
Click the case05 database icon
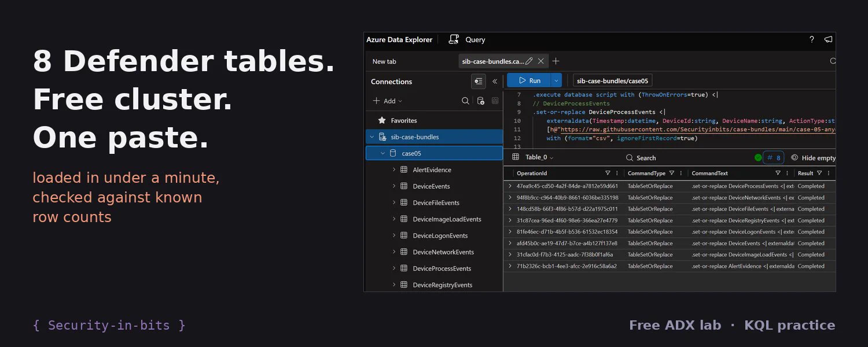click(x=393, y=153)
